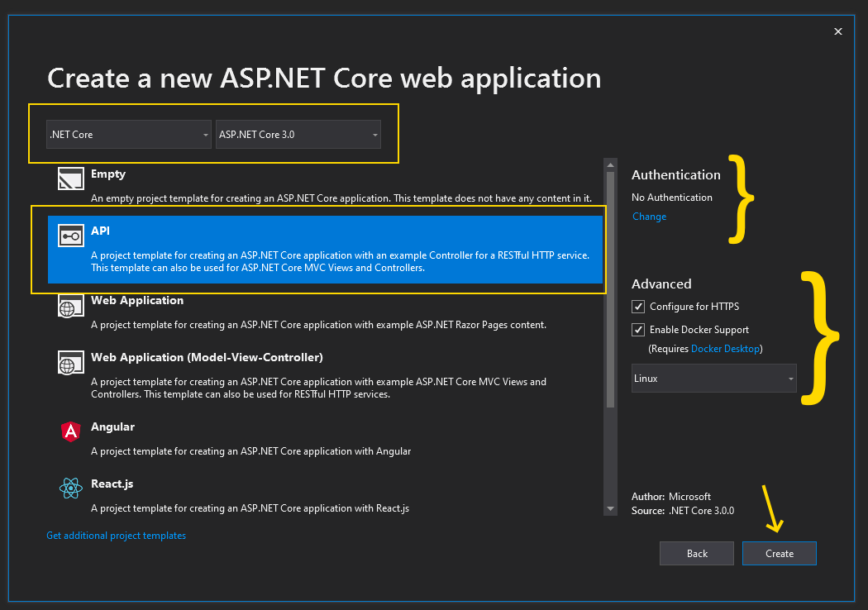Screen dimensions: 868x610
Task: Uncheck Configure for HTTPS
Action: [638, 307]
